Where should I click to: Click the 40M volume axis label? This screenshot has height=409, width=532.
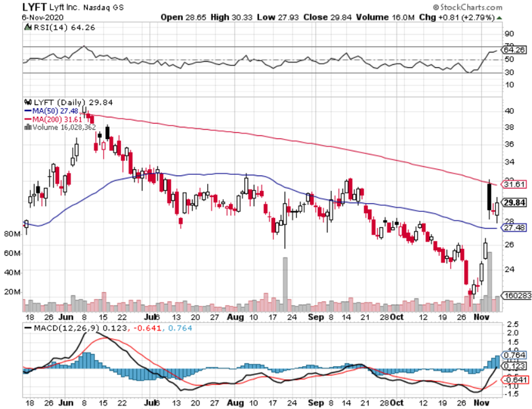click(x=12, y=272)
